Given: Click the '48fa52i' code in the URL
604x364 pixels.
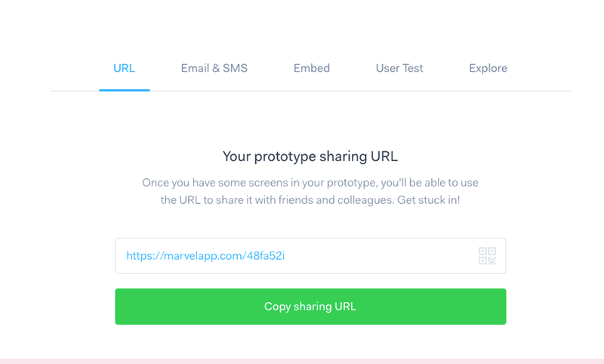Looking at the screenshot, I should pyautogui.click(x=266, y=256).
